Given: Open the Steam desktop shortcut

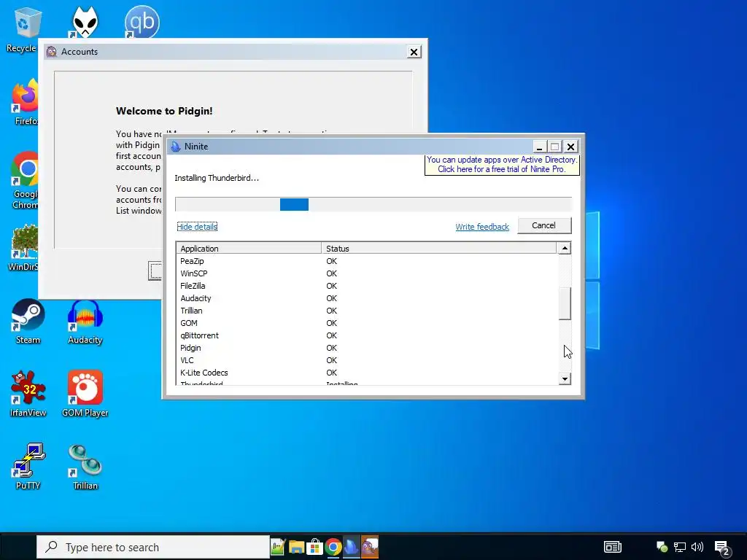Looking at the screenshot, I should 28,322.
